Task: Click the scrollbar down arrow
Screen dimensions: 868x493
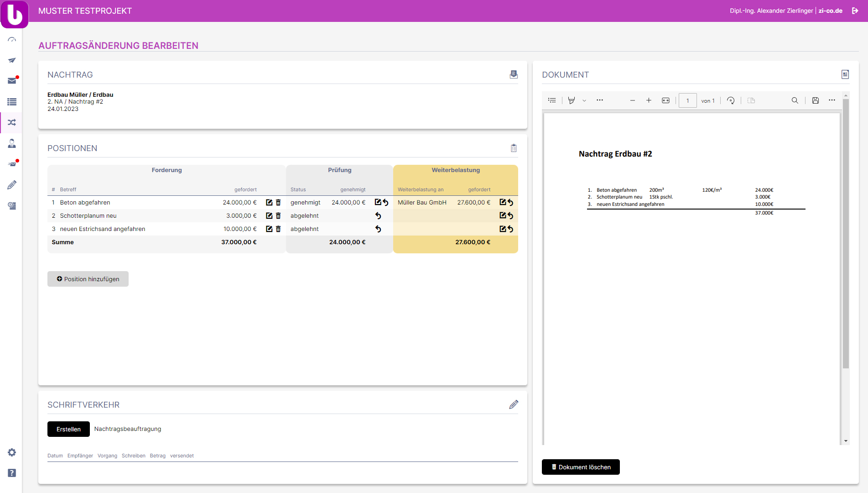Action: coord(846,441)
